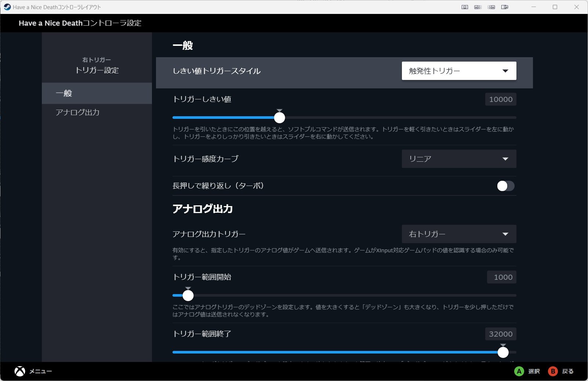
Task: Click しきい値トリガースタイル row label
Action: click(217, 71)
